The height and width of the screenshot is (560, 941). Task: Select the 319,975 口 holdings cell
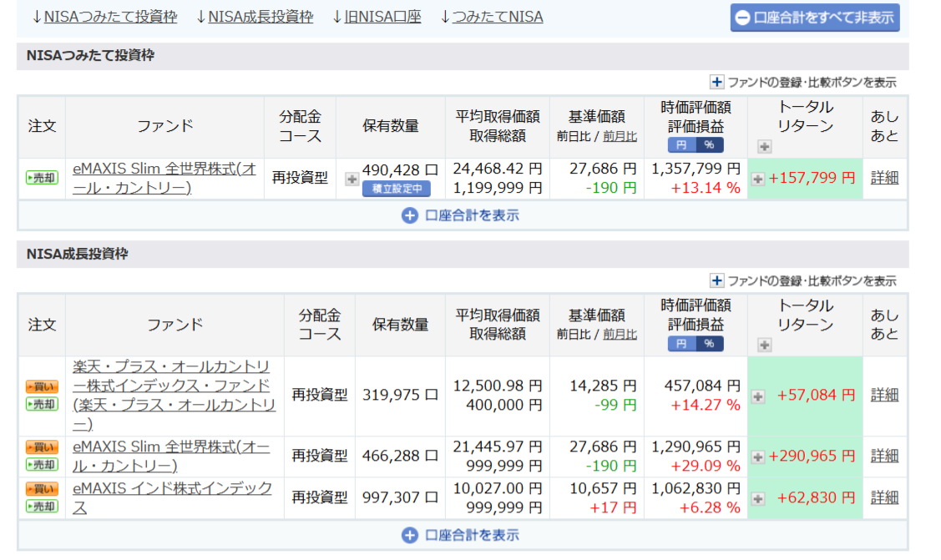tap(400, 395)
